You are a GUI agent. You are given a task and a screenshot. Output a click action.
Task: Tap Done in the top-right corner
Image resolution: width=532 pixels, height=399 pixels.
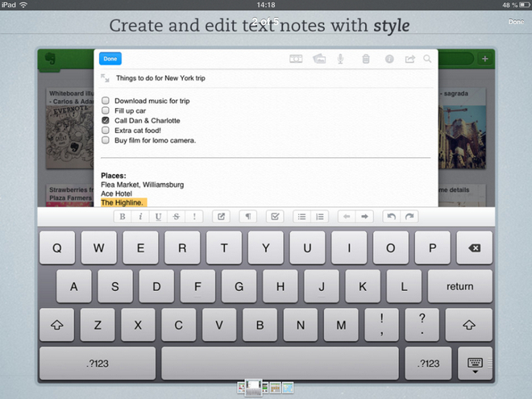[x=516, y=23]
